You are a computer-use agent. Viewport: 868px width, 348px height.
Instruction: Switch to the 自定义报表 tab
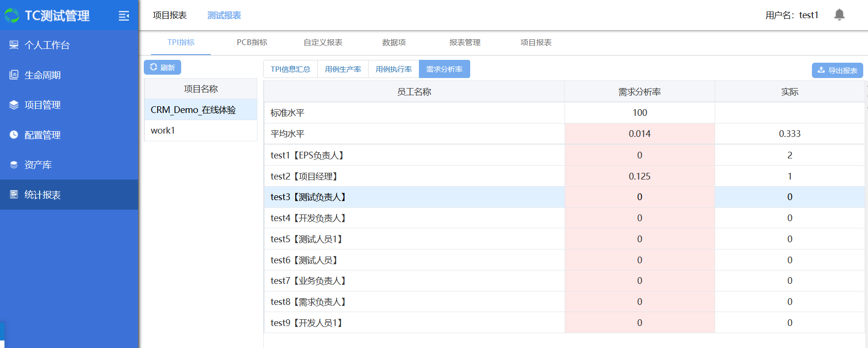point(323,43)
